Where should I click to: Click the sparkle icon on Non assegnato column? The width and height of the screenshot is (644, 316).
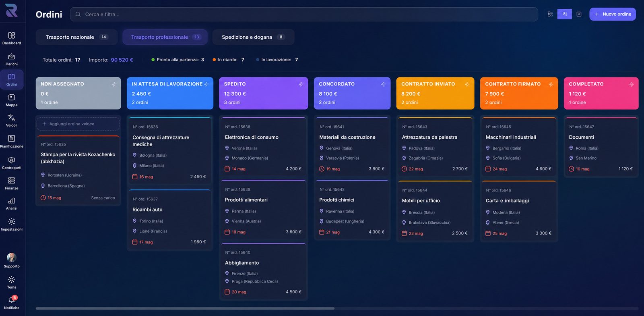(x=114, y=84)
